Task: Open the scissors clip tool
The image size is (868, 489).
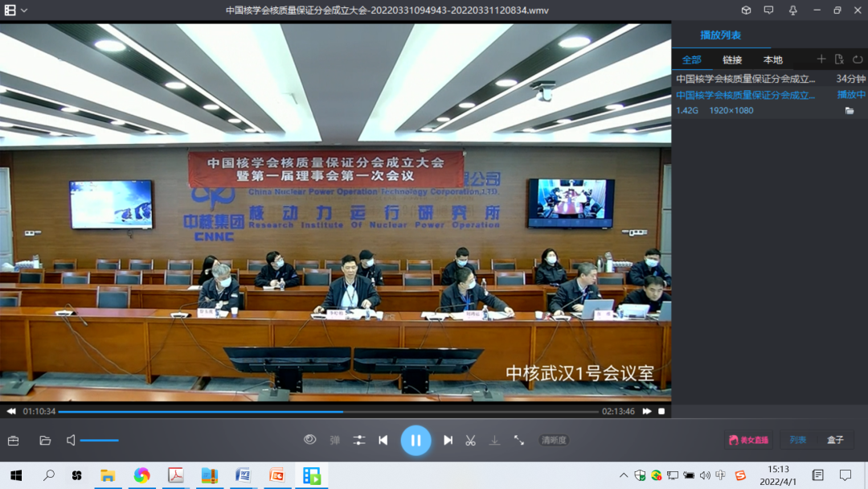Action: 471,440
